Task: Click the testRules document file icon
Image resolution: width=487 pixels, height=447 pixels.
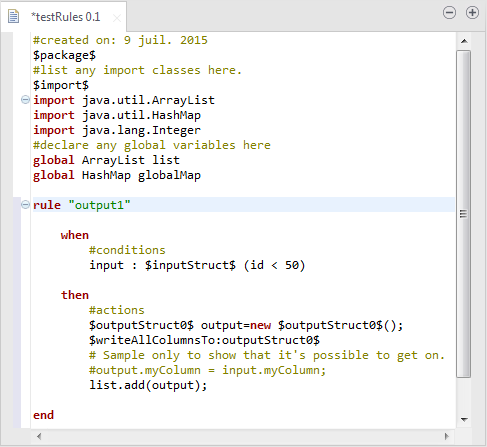Action: click(13, 16)
